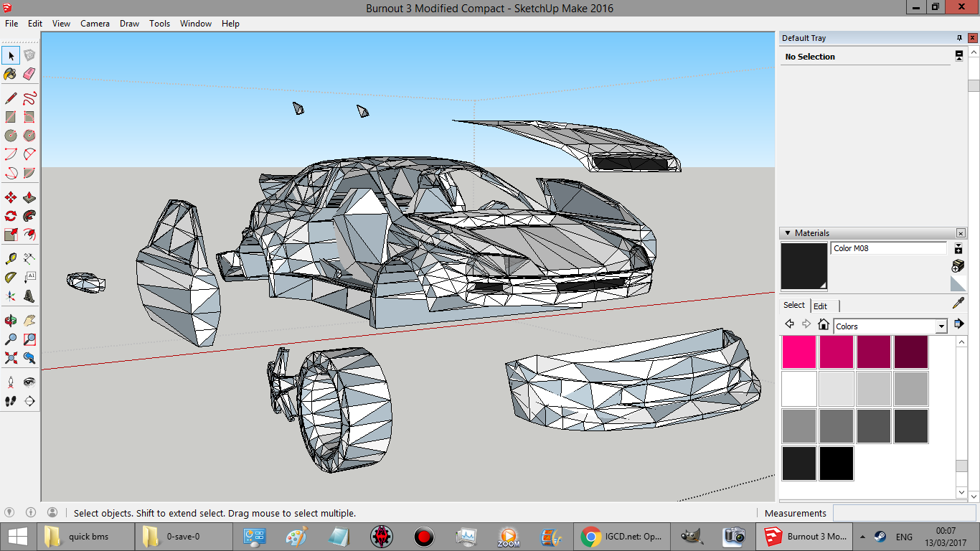Choose the Tape Measure tool
Viewport: 980px width, 551px height.
tap(11, 258)
